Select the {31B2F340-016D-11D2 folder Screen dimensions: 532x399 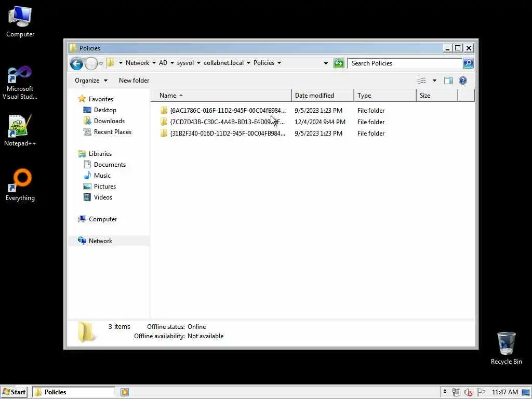228,134
